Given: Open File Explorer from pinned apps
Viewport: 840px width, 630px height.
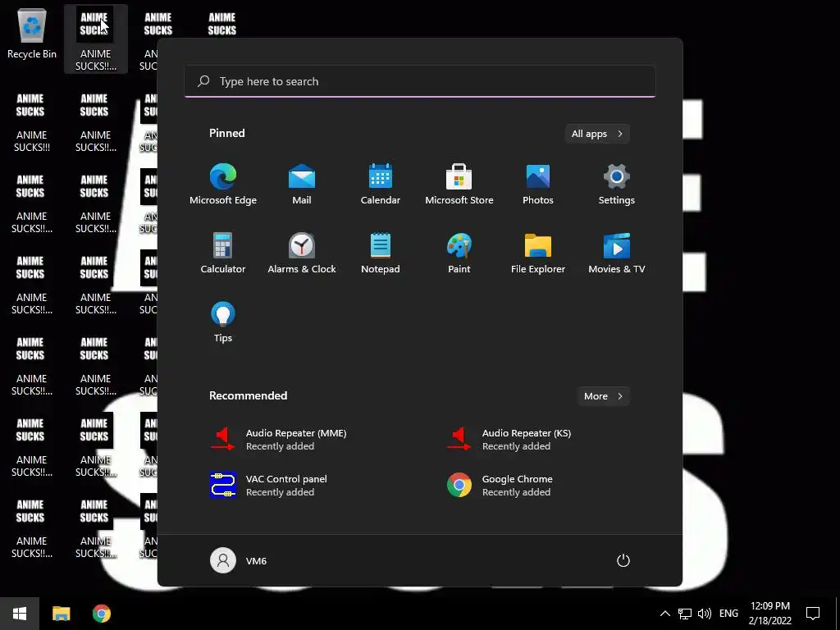Looking at the screenshot, I should [x=538, y=253].
